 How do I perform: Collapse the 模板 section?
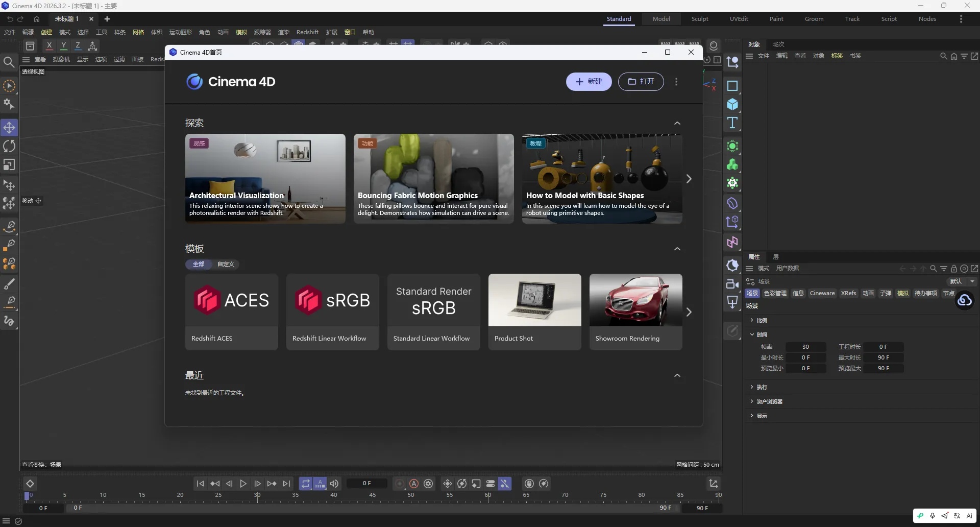point(677,249)
